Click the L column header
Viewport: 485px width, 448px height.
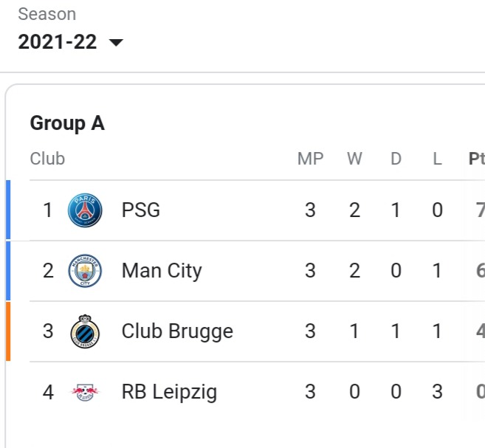[x=437, y=159]
